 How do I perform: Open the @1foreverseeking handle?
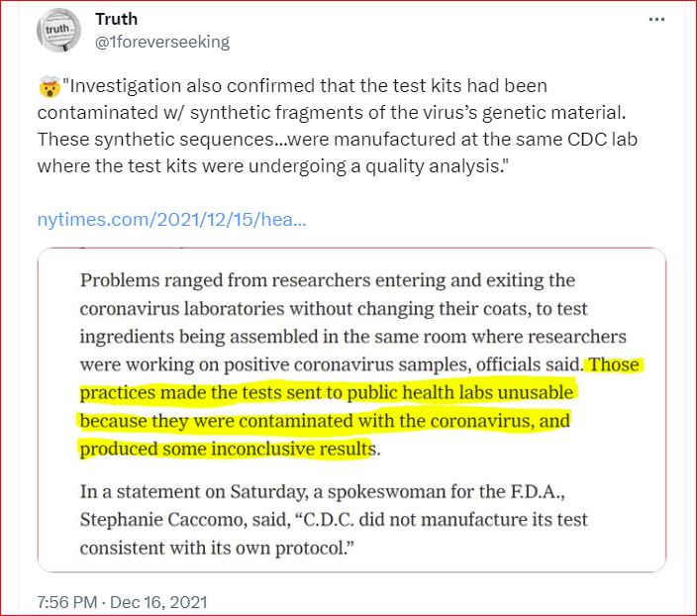pos(161,42)
